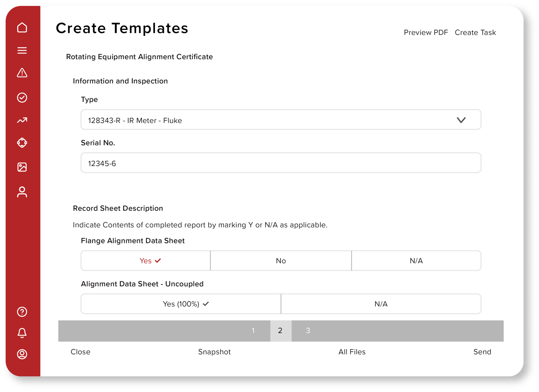The image size is (539, 392).
Task: View alerts via the warning triangle icon
Action: pyautogui.click(x=22, y=73)
